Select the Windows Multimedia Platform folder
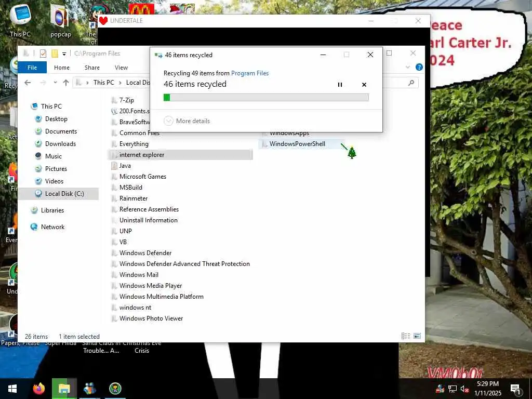This screenshot has height=399, width=532. pos(161,297)
